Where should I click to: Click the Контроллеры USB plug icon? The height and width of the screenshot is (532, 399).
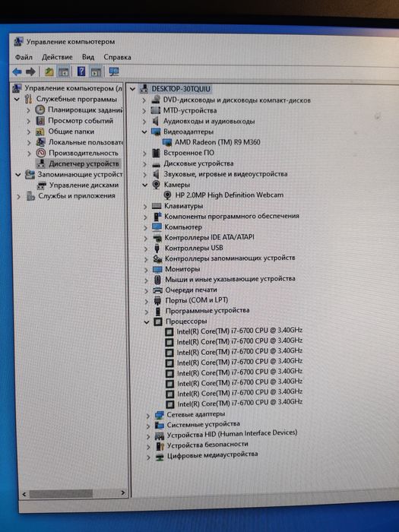point(157,248)
